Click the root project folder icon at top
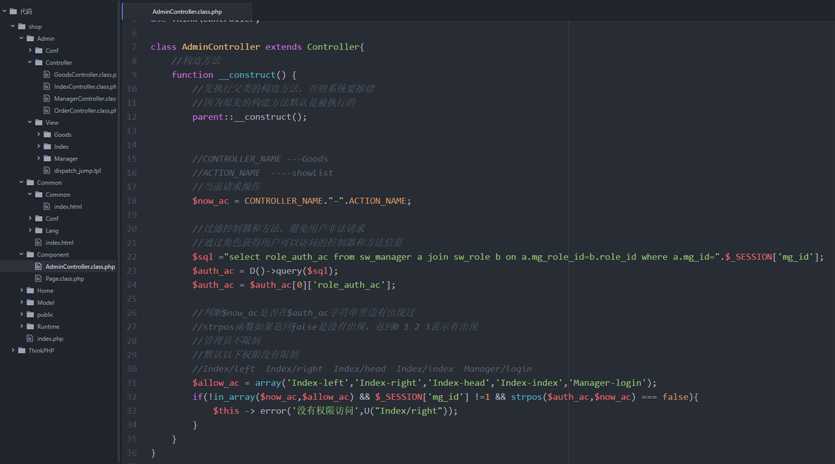835x464 pixels. pos(13,11)
